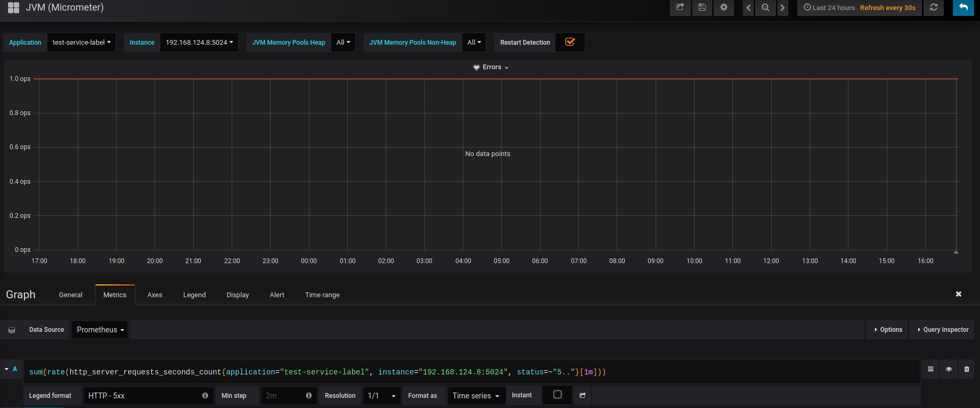Open the Last 24 hours time picker
The width and height of the screenshot is (980, 408).
coord(829,7)
